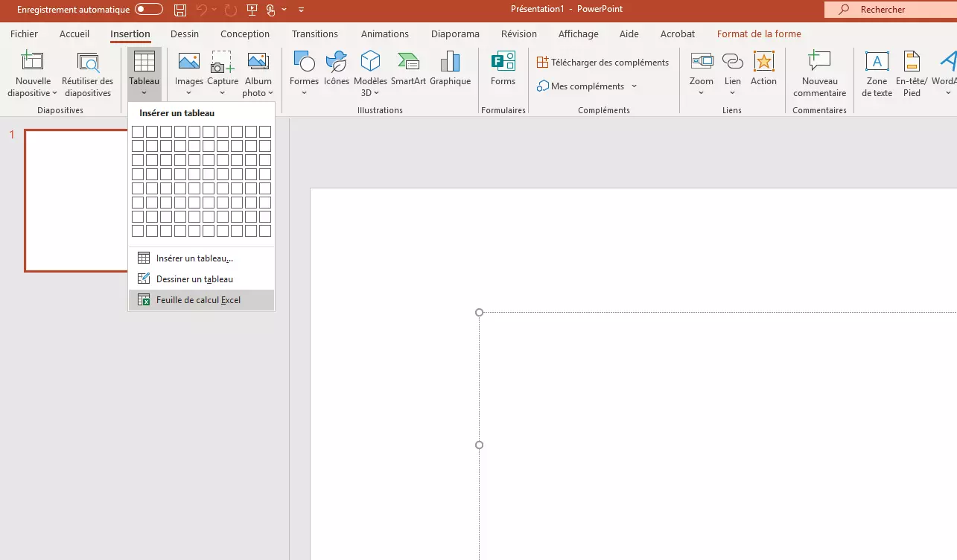
Task: Click the shape's top-left resize handle
Action: click(x=479, y=313)
